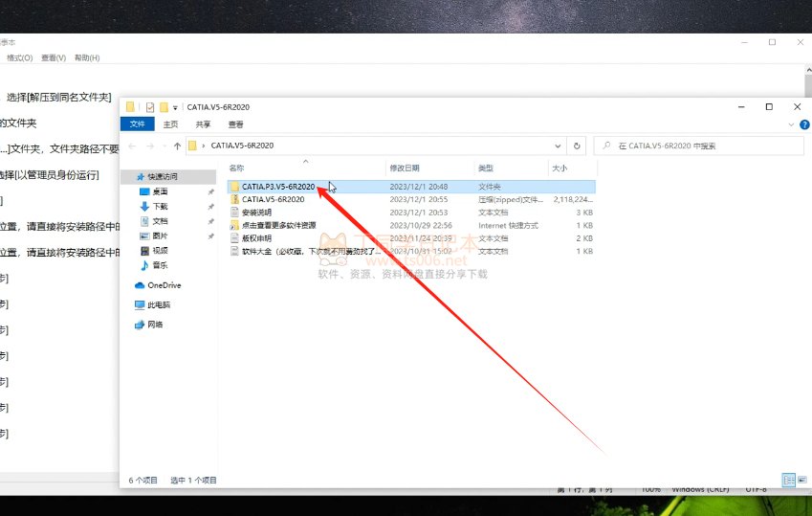The height and width of the screenshot is (516, 812).
Task: Select the 安装说明 text document icon
Action: click(234, 213)
